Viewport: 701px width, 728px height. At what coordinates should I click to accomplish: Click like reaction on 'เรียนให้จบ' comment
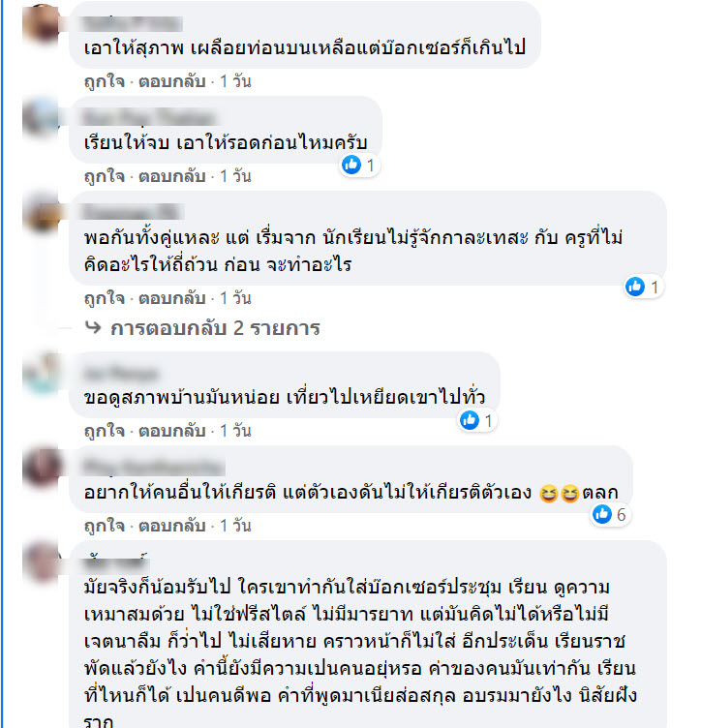point(351,165)
